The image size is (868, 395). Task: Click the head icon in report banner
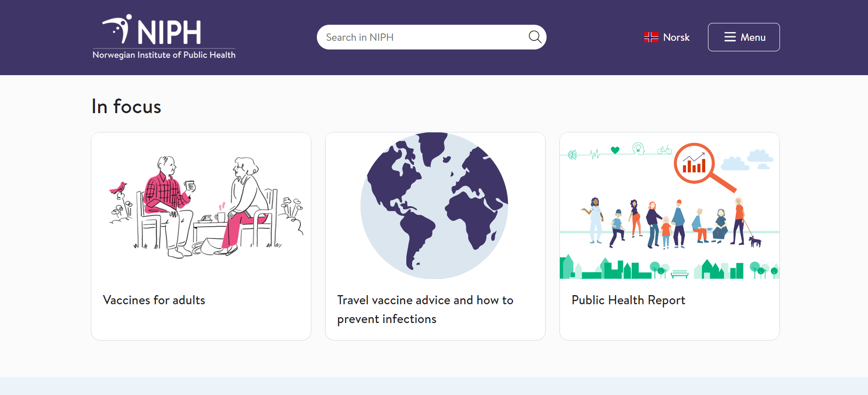tap(638, 148)
